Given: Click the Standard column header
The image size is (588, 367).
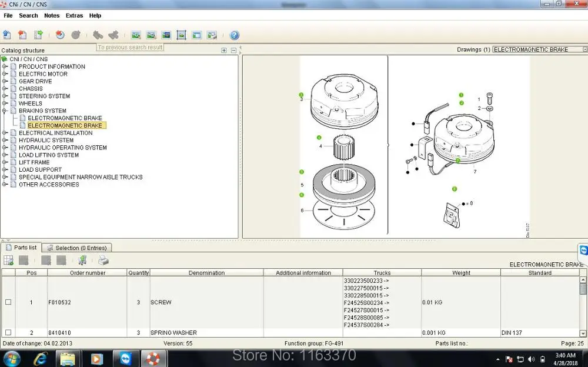Looking at the screenshot, I should pyautogui.click(x=540, y=273).
